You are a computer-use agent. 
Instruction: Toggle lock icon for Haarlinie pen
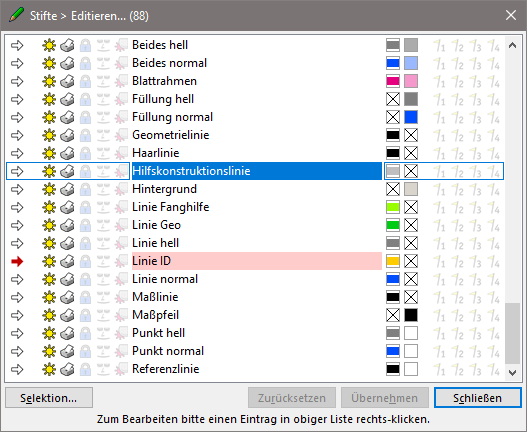(85, 153)
